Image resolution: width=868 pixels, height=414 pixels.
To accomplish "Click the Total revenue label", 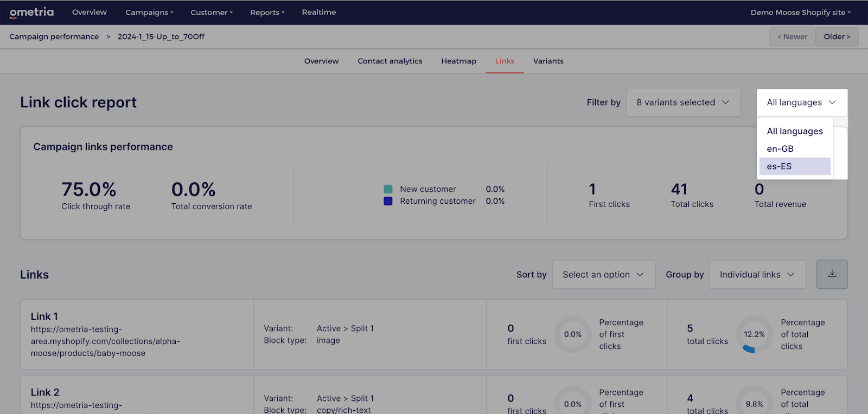I will point(780,204).
